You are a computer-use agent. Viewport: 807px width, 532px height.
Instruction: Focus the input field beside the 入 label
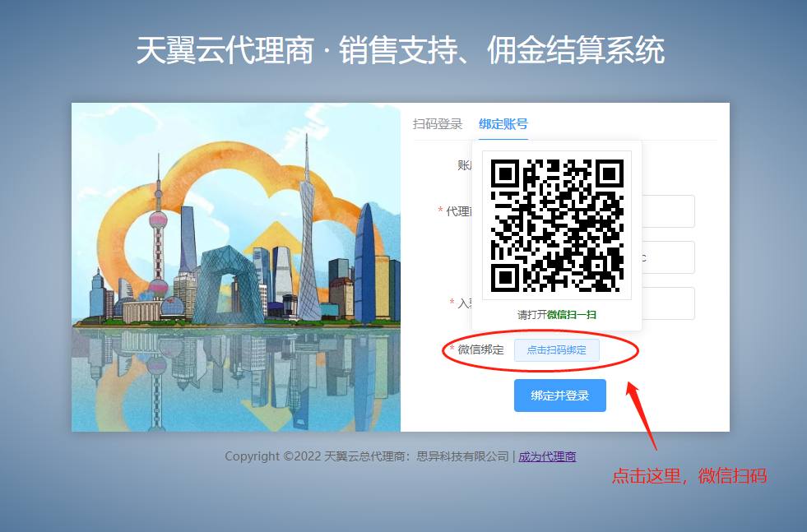pyautogui.click(x=668, y=303)
